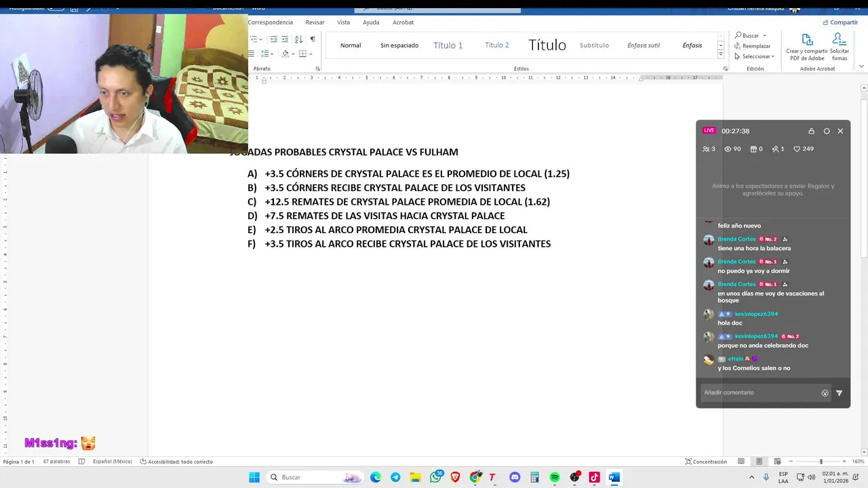This screenshot has width=868, height=488.
Task: Click the Buscar find button
Action: click(747, 35)
